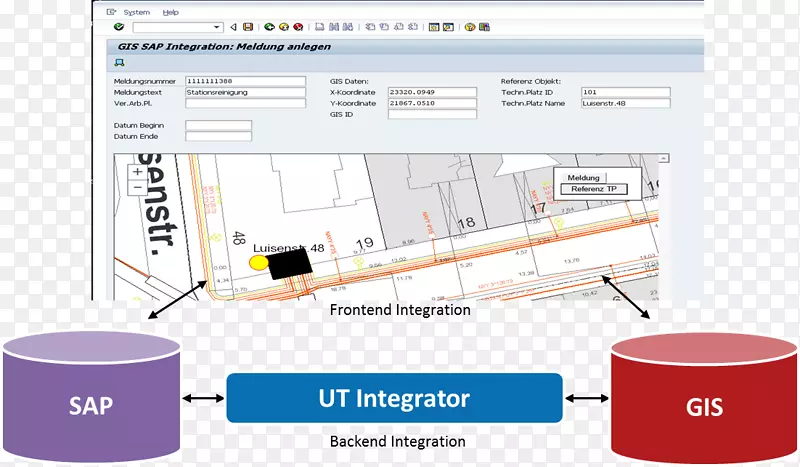The width and height of the screenshot is (800, 467).
Task: Click the 'GIS SAP Integration: Meldung anlegen' title
Action: pyautogui.click(x=224, y=46)
